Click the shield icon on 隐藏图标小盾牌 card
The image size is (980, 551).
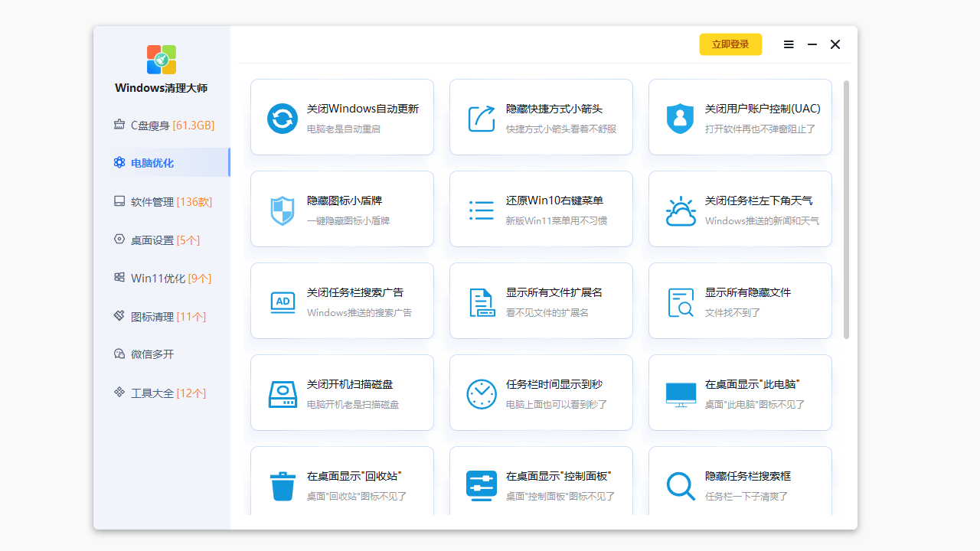click(283, 210)
